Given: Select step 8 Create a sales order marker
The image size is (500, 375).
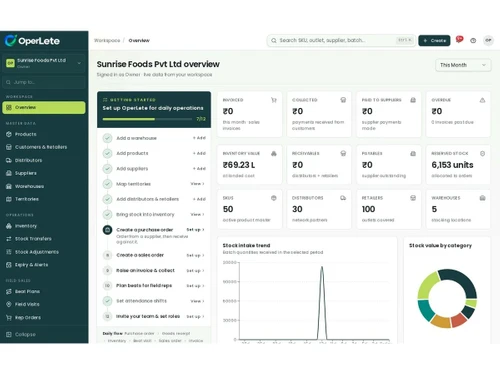Looking at the screenshot, I should click(107, 255).
